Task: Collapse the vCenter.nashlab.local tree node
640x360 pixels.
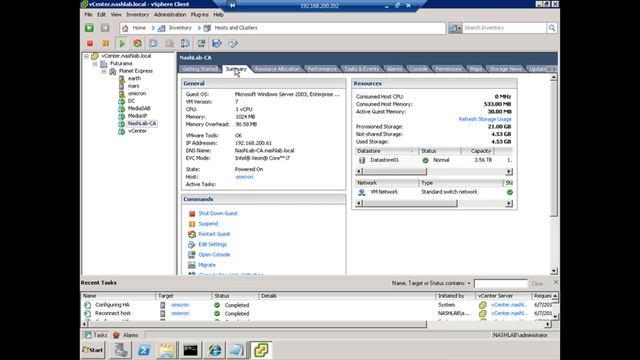Action: pyautogui.click(x=87, y=56)
